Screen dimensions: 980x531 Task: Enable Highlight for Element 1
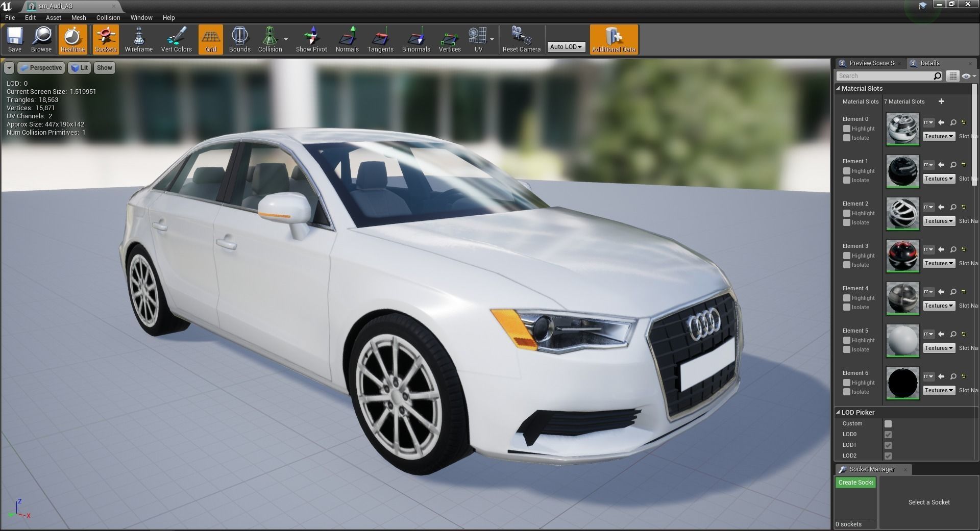(x=846, y=171)
